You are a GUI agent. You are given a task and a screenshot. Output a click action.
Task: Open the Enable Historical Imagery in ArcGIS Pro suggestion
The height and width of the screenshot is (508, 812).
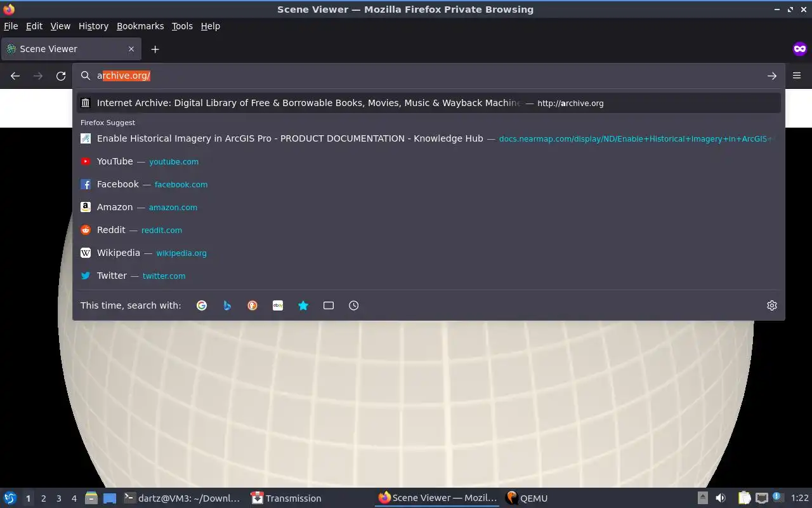click(429, 138)
